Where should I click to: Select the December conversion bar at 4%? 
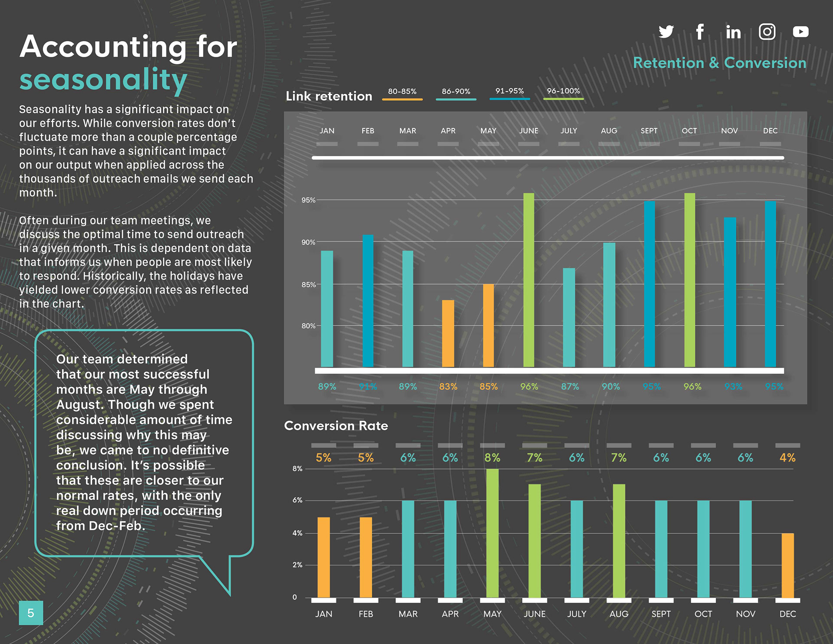(788, 565)
